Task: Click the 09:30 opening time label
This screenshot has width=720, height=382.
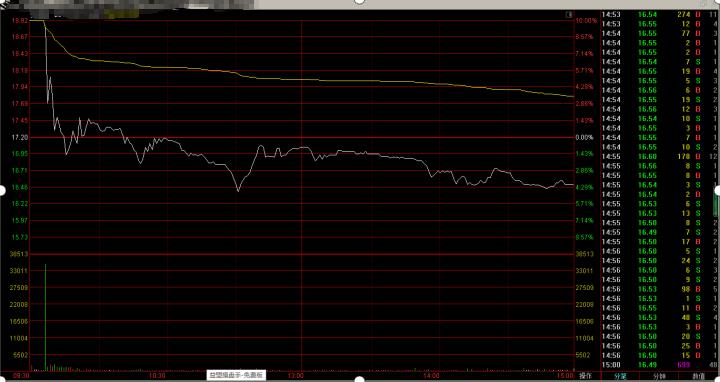Action: [x=22, y=376]
